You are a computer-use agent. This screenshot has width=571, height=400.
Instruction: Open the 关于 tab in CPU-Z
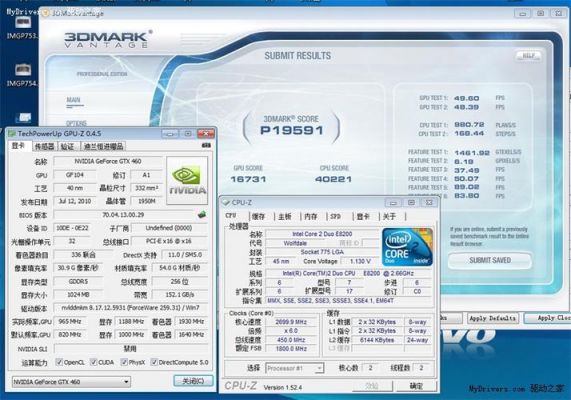point(389,216)
